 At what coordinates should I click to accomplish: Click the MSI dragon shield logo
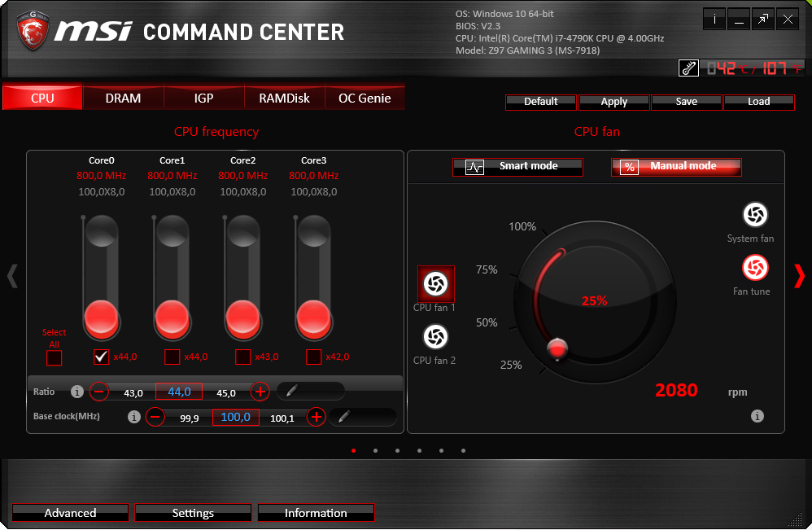pyautogui.click(x=32, y=30)
